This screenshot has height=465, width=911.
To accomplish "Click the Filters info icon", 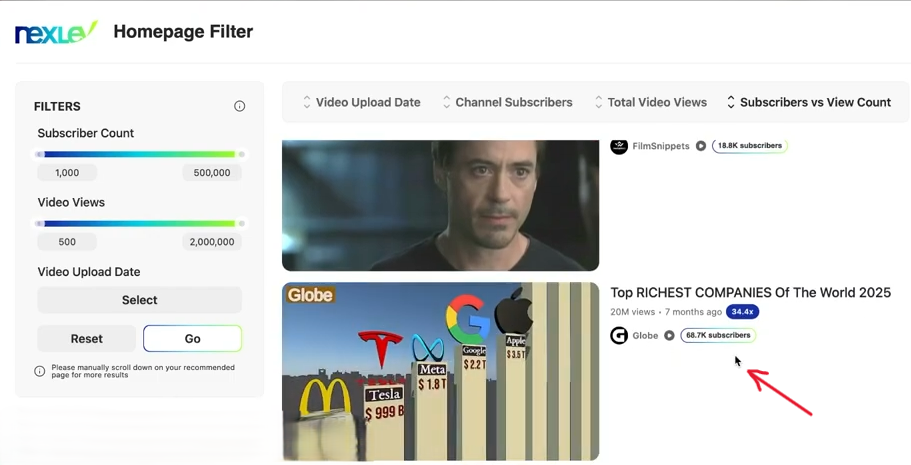I will point(239,106).
